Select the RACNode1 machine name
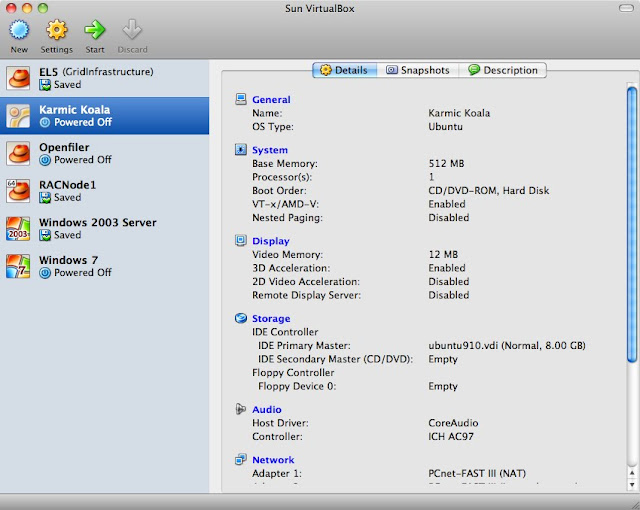Image resolution: width=640 pixels, height=510 pixels. [x=67, y=185]
